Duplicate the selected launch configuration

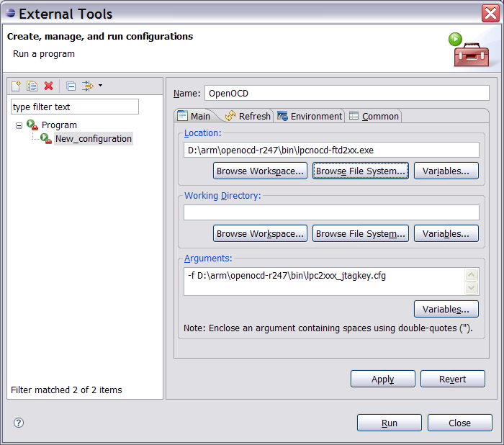32,86
